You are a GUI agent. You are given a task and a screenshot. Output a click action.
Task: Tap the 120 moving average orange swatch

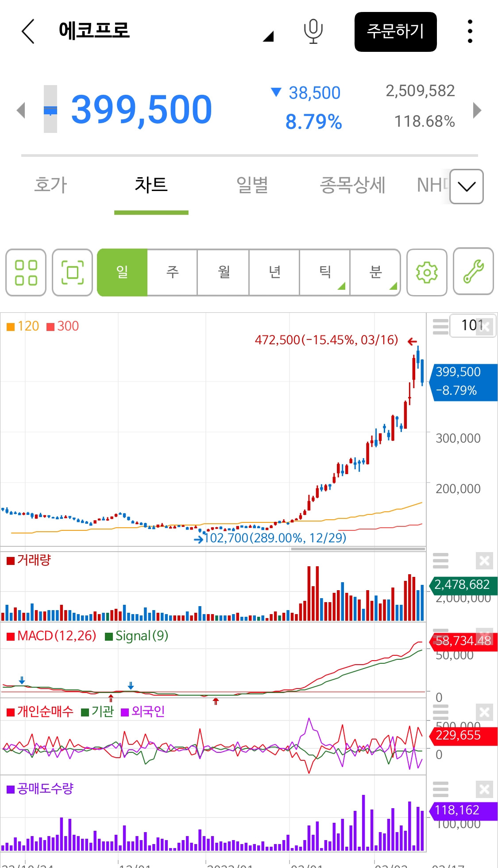coord(11,327)
